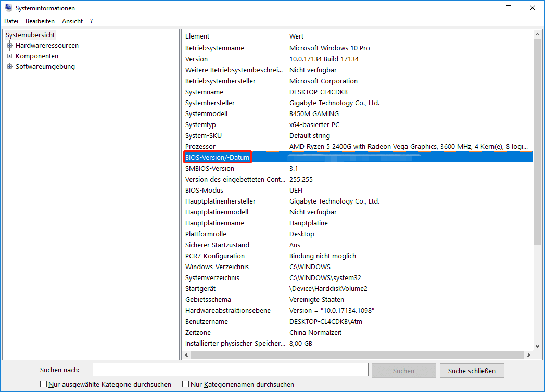Select the System-SKU row
This screenshot has height=392, width=545.
pos(358,136)
